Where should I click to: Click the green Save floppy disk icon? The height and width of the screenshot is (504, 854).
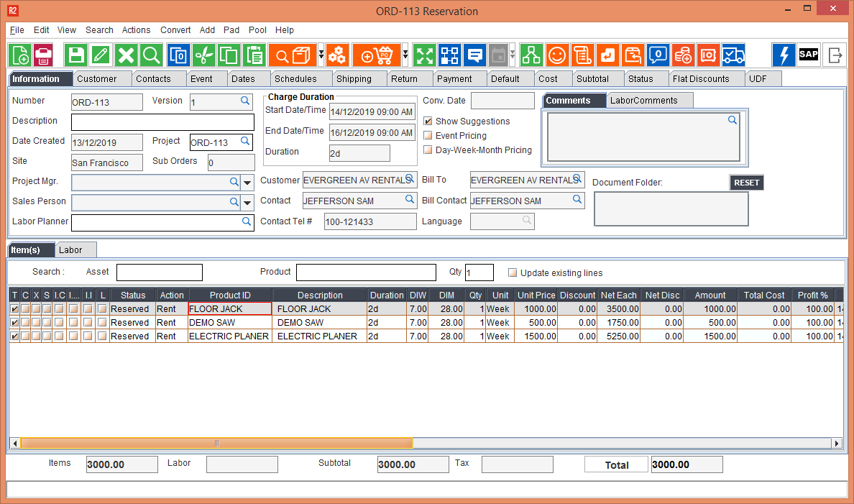click(x=75, y=55)
